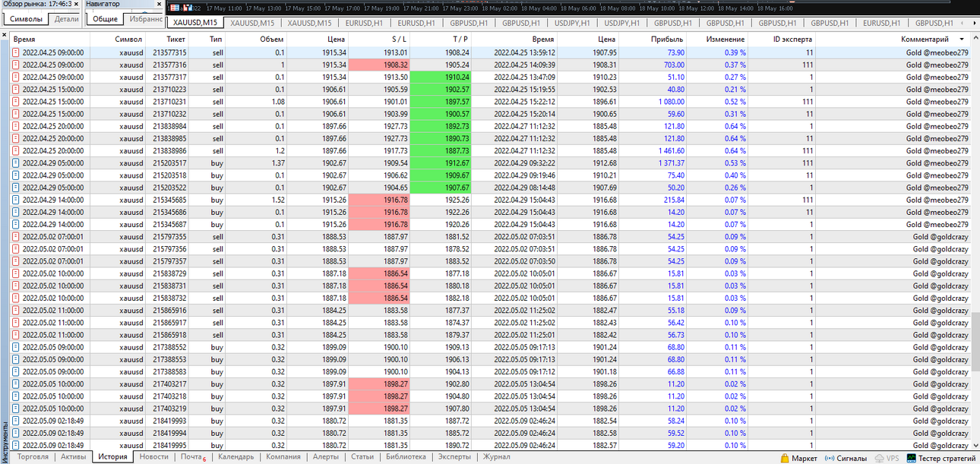Click the sell deal icon for ticket 213577316
Viewport: 980px width, 464px height.
[16, 65]
